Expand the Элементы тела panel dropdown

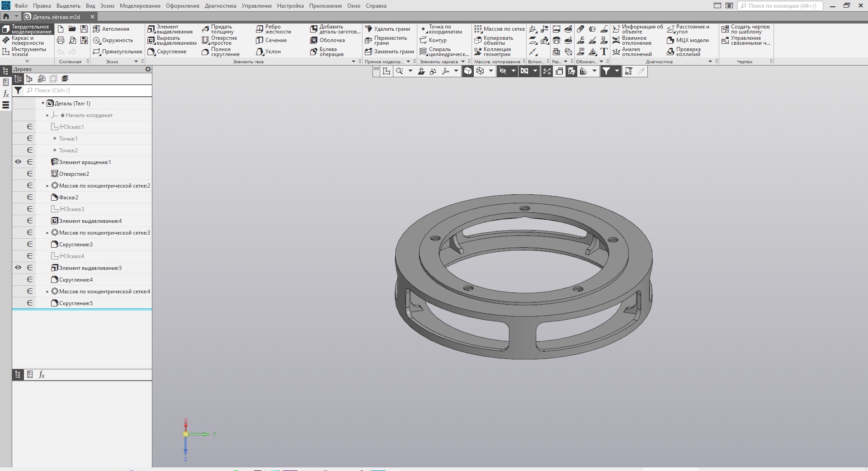click(354, 61)
